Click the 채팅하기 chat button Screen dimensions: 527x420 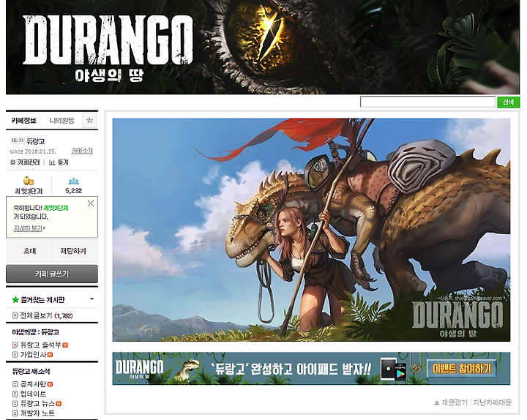pyautogui.click(x=73, y=251)
